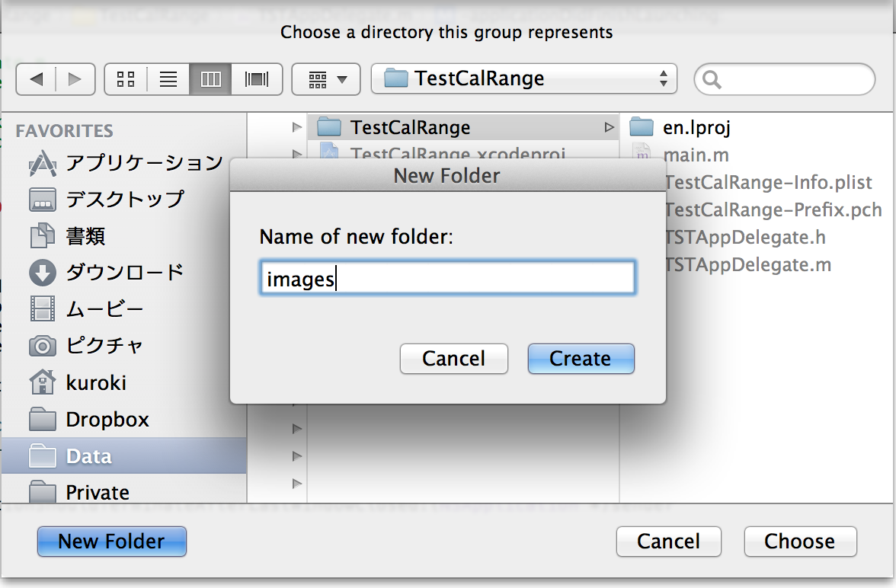Go back with the left arrow button

coord(36,79)
